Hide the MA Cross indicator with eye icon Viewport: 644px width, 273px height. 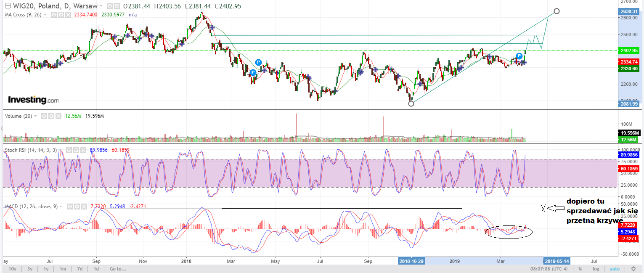[54, 15]
